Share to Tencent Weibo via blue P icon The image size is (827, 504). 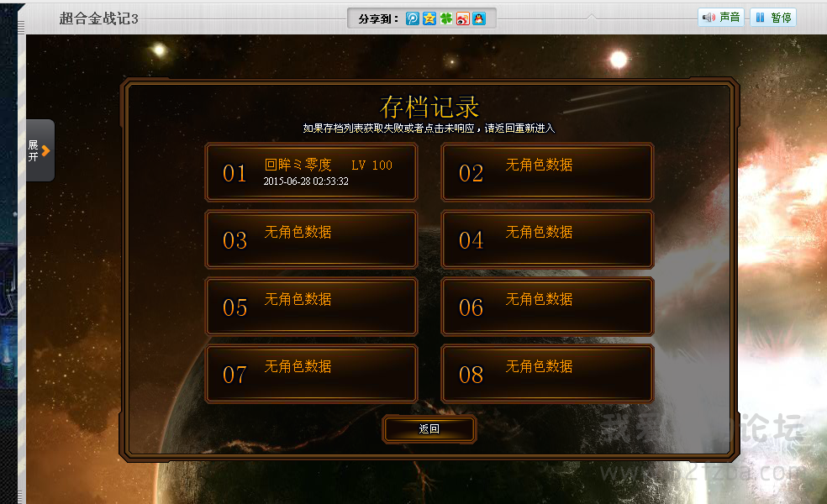[413, 18]
